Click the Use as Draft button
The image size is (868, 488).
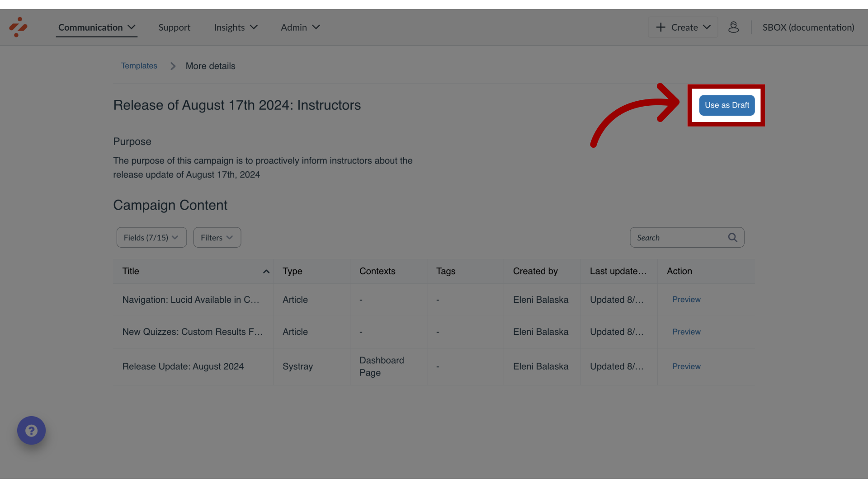pyautogui.click(x=726, y=105)
